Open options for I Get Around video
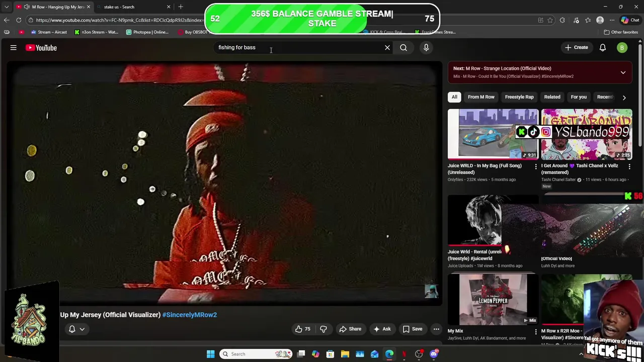 tap(629, 166)
